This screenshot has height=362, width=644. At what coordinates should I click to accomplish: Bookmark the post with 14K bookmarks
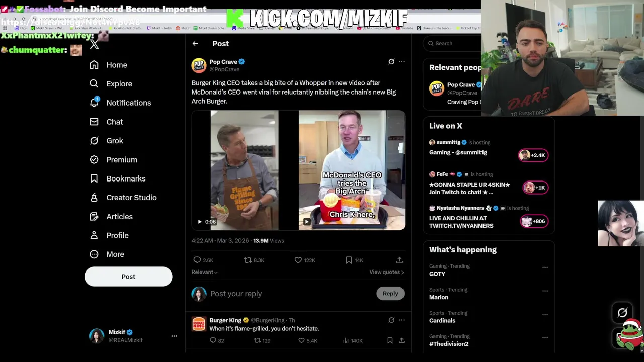(349, 260)
